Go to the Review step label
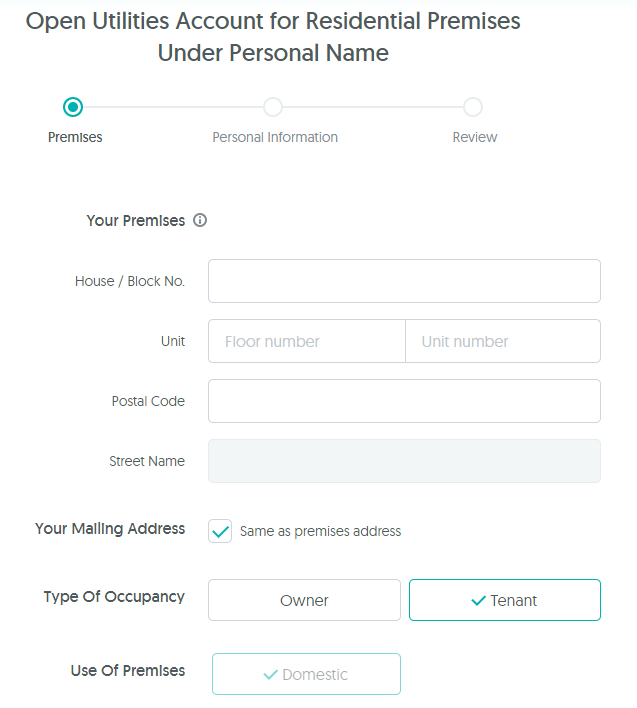The height and width of the screenshot is (708, 637). [475, 137]
